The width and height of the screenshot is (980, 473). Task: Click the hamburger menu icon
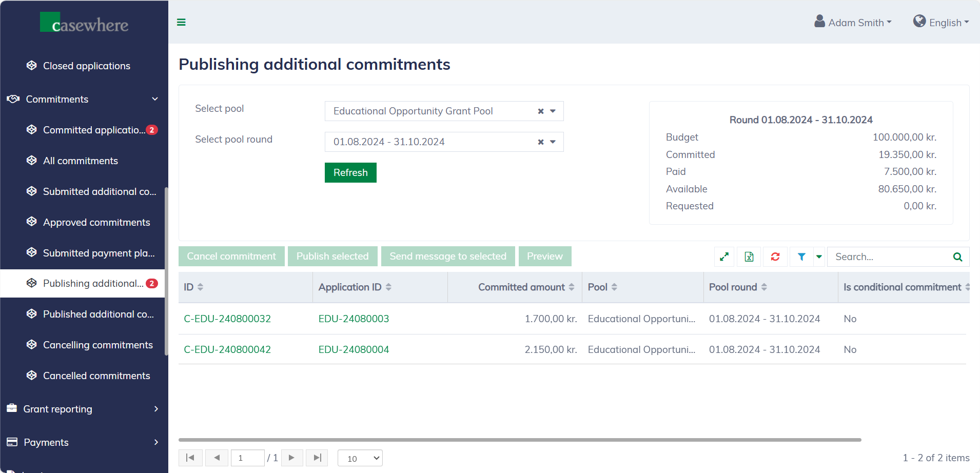(181, 22)
